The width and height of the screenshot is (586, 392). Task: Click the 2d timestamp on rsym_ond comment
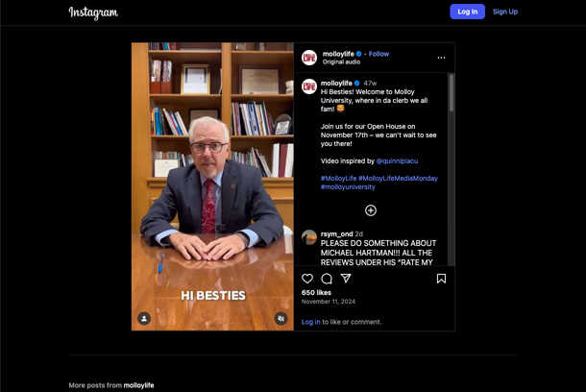point(358,233)
